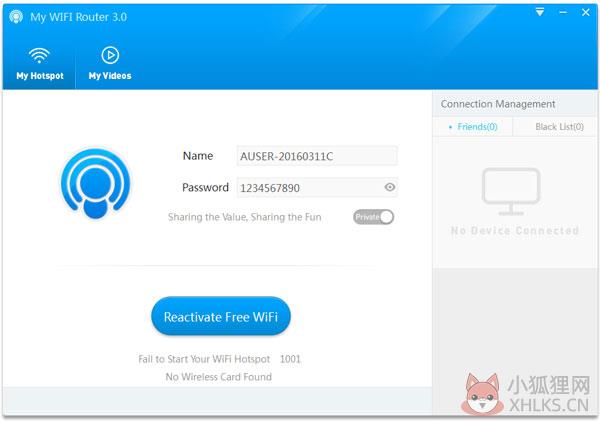600x421 pixels.
Task: Switch to the My Videos tab
Action: [x=110, y=64]
